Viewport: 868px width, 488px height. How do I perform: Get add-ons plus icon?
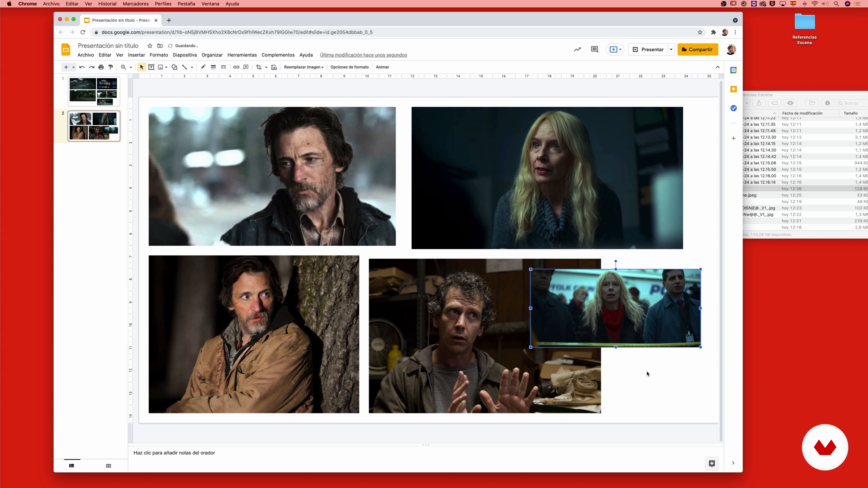tap(733, 138)
